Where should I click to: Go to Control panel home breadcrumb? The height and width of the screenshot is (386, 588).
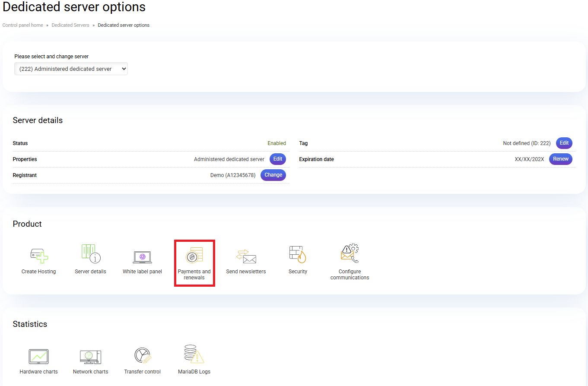coord(23,25)
